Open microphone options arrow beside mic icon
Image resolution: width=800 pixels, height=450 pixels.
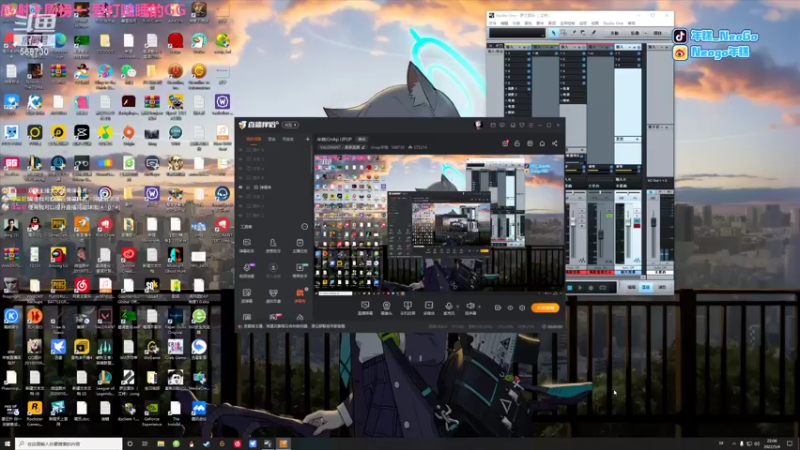point(457,306)
